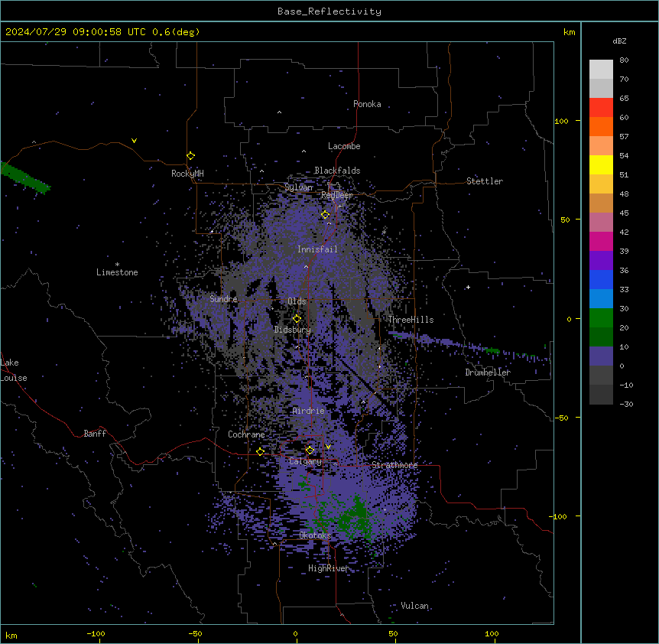This screenshot has height=644, width=659.
Task: Click the asterisk marker above Limestone label
Action: (117, 265)
